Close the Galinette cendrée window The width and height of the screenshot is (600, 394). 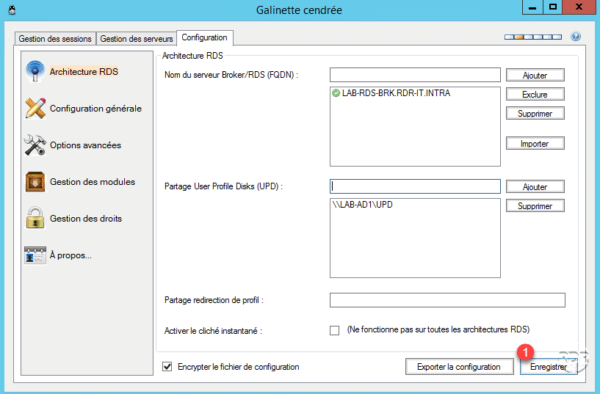point(579,7)
